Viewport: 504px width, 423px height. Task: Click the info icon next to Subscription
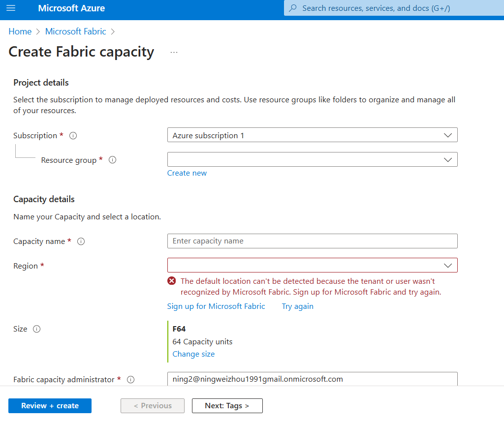(73, 135)
